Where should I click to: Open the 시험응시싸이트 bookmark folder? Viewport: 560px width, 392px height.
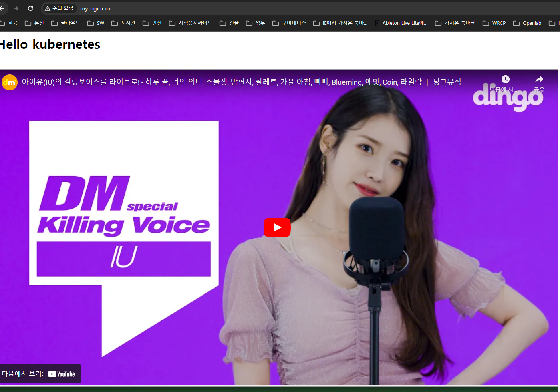[191, 23]
